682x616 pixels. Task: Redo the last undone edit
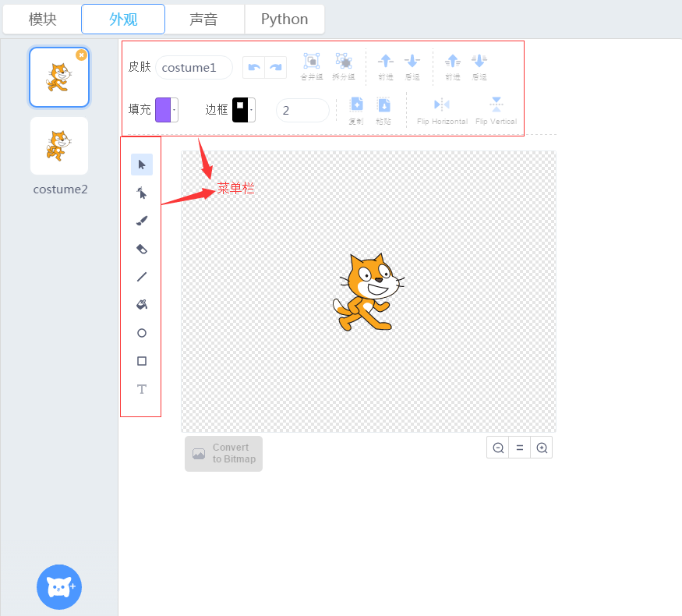[x=276, y=67]
